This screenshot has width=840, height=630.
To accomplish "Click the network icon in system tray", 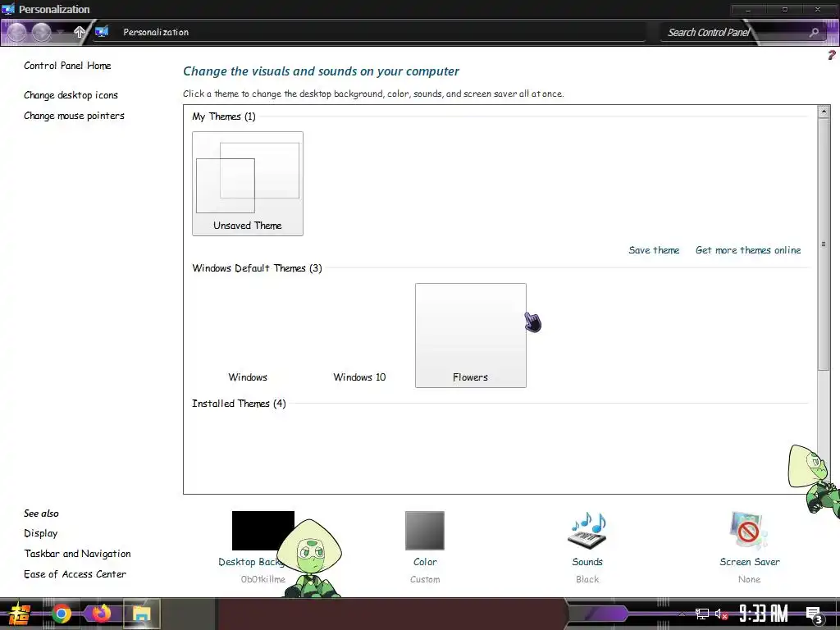I will (x=702, y=614).
